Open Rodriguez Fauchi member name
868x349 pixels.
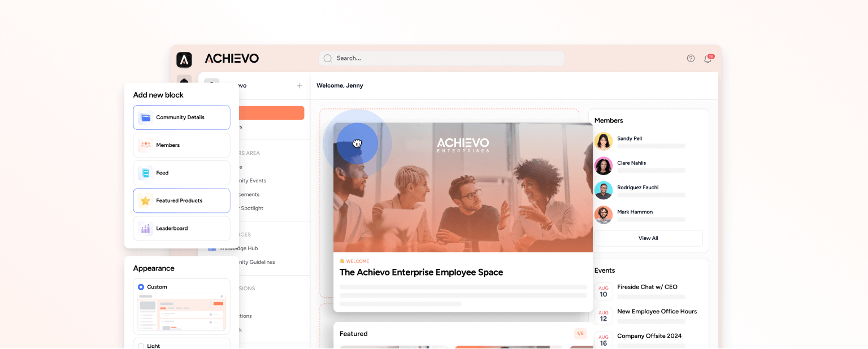tap(638, 187)
